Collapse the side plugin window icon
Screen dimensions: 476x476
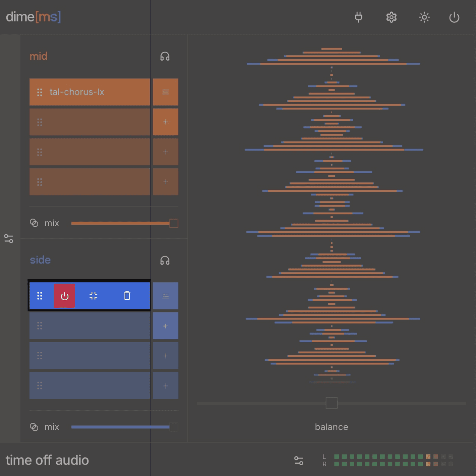pos(94,296)
